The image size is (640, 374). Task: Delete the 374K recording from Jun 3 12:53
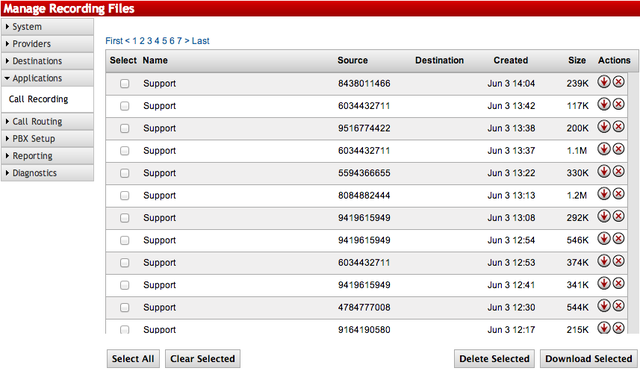619,261
